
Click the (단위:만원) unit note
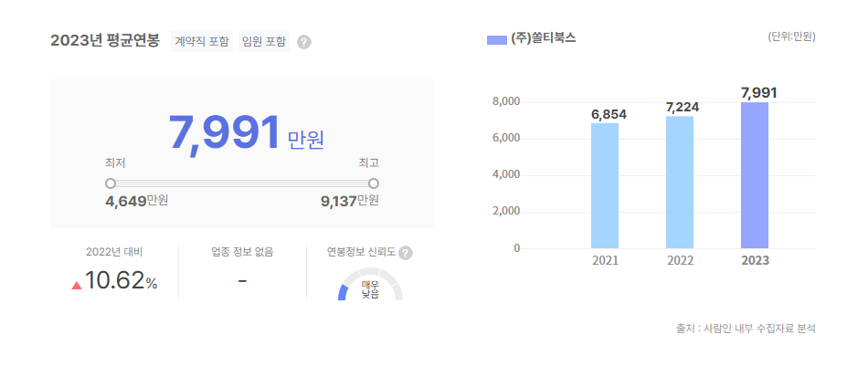(791, 37)
